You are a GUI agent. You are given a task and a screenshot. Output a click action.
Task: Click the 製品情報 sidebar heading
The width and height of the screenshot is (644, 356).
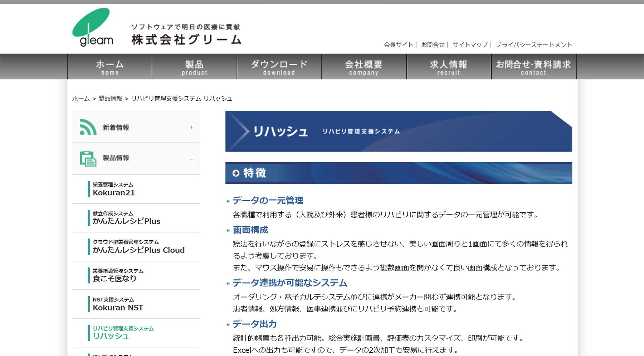(x=116, y=158)
